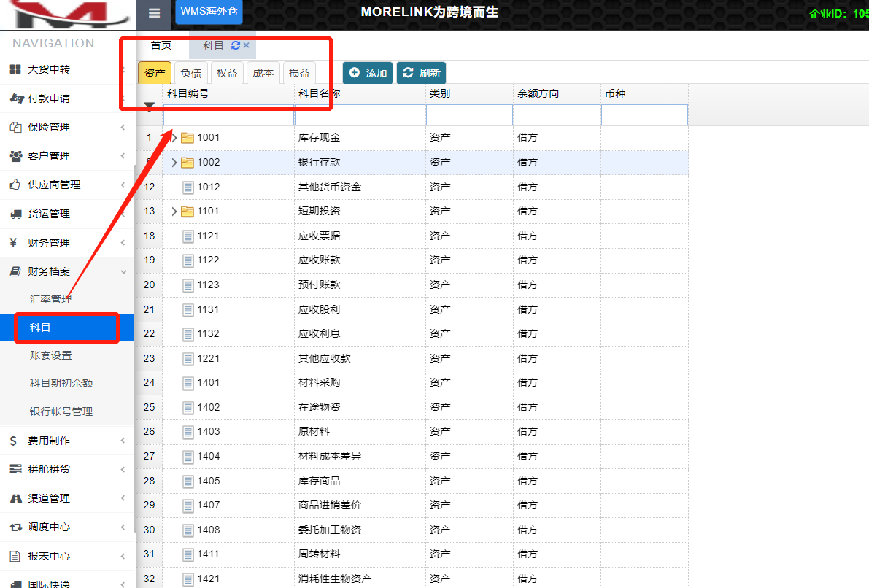
Task: Switch to the 负债 tab
Action: click(x=190, y=73)
